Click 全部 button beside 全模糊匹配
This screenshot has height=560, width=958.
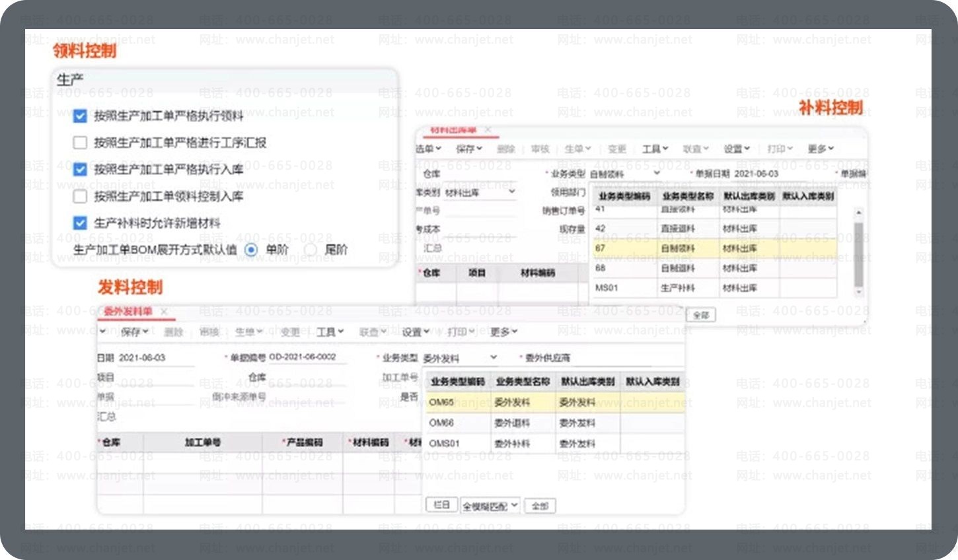tap(540, 506)
